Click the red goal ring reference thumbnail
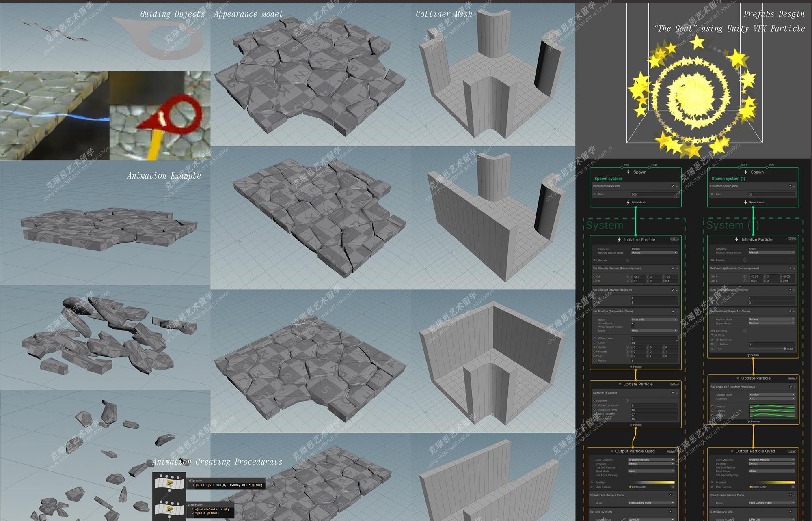The image size is (812, 521). pos(160,116)
